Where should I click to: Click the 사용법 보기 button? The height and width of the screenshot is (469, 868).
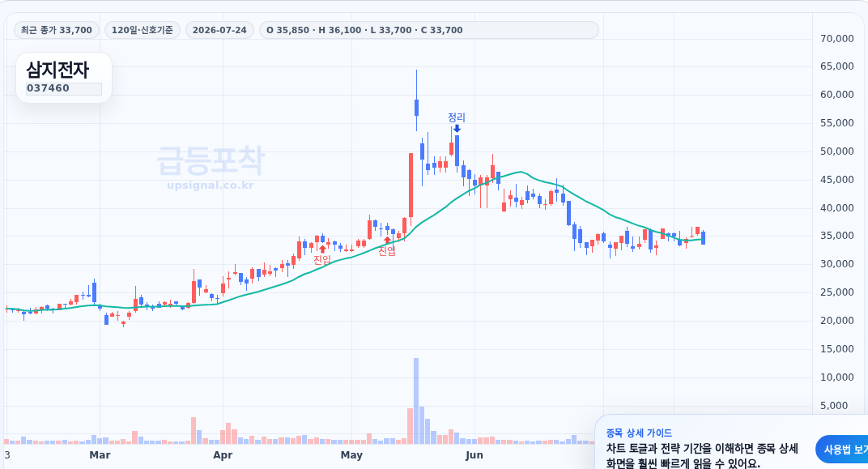click(843, 449)
